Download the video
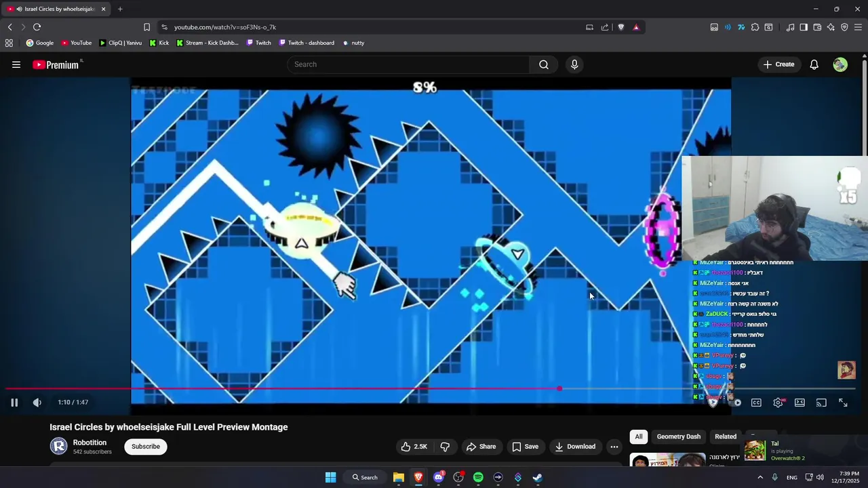Image resolution: width=868 pixels, height=488 pixels. pos(575,447)
